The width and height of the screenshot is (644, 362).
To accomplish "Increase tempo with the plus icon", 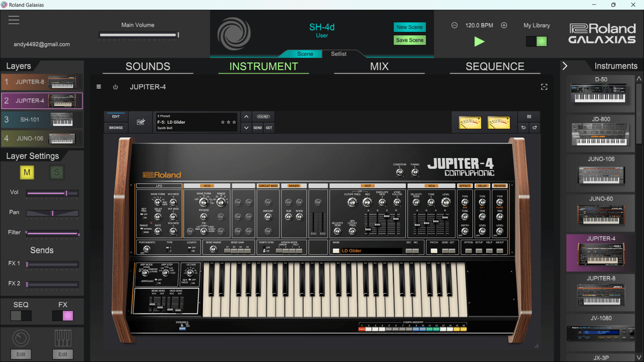I will (x=504, y=25).
